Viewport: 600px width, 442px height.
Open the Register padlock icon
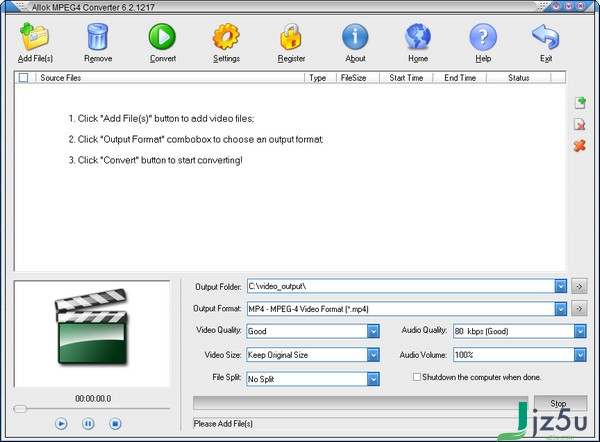pyautogui.click(x=291, y=37)
